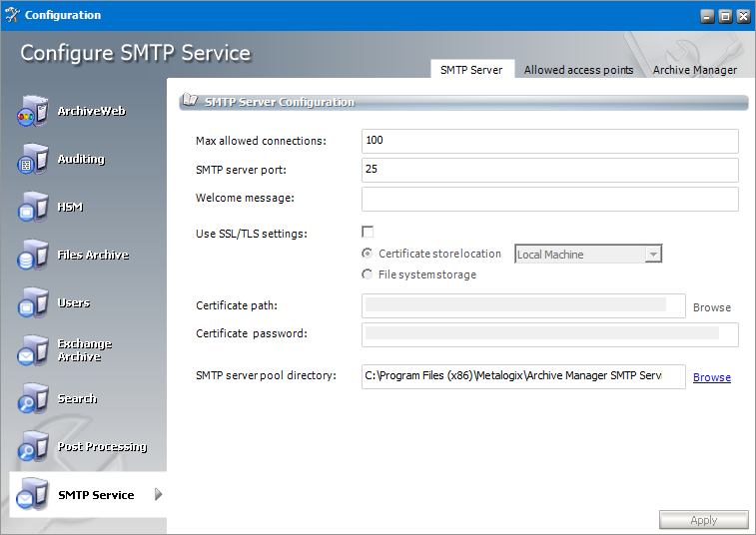Select the Exchange Archive icon
Viewport: 756px width, 535px height.
click(x=32, y=350)
